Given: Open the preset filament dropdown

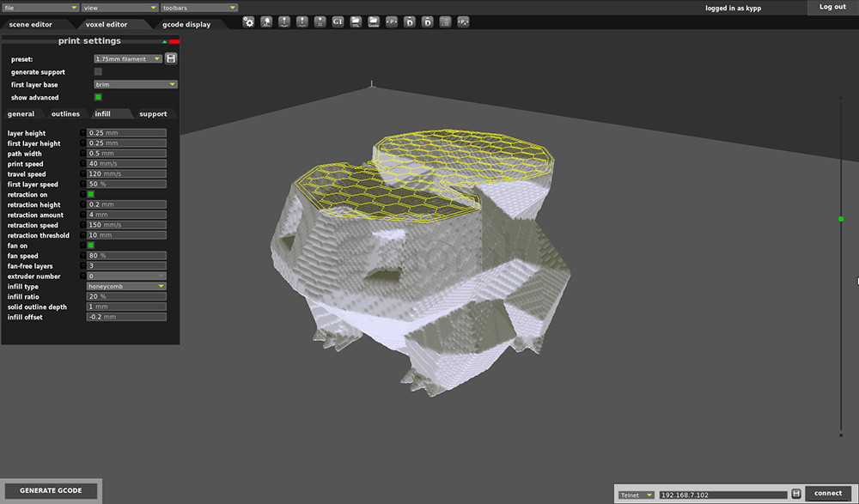Looking at the screenshot, I should (127, 59).
